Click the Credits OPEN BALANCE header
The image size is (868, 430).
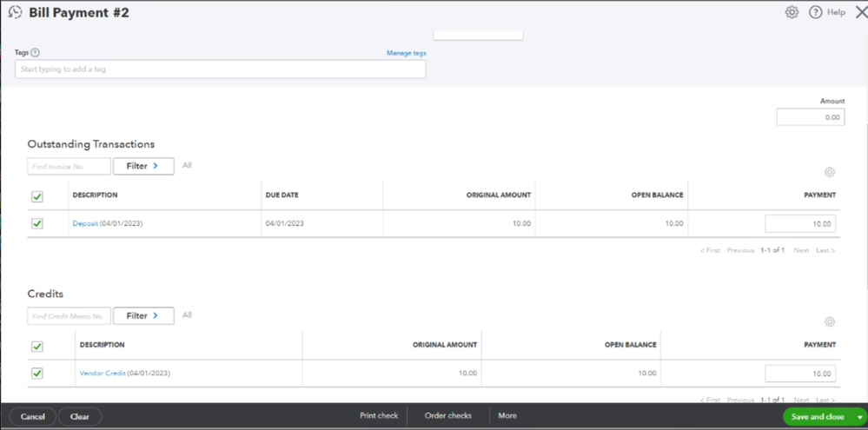[631, 345]
